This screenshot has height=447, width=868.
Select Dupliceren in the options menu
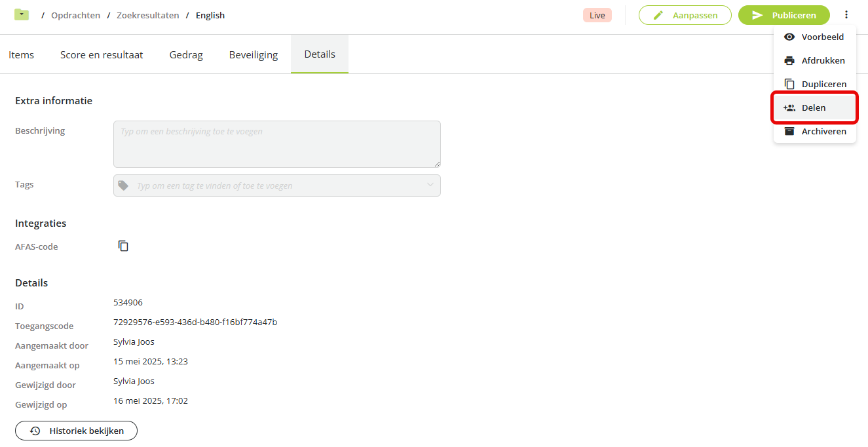tap(814, 84)
